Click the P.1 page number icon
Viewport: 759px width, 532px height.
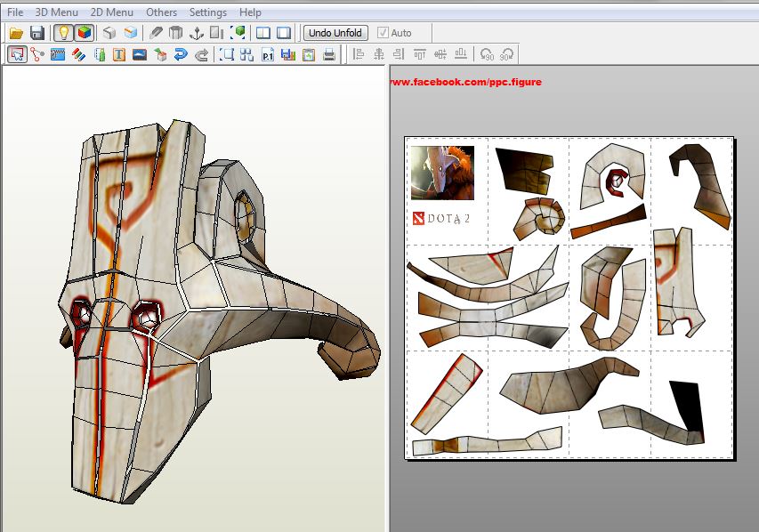[x=268, y=54]
